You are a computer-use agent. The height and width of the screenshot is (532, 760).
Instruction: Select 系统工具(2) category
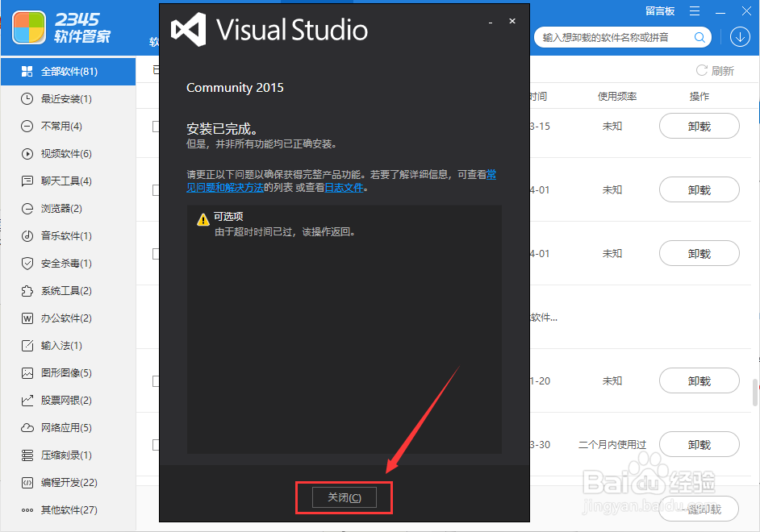point(69,291)
